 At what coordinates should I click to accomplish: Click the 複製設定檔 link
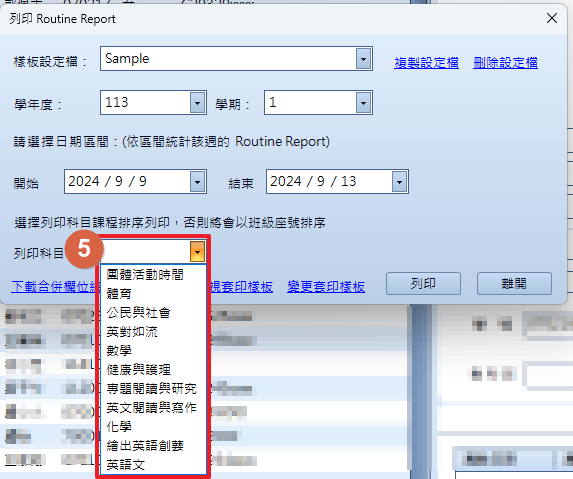(426, 63)
